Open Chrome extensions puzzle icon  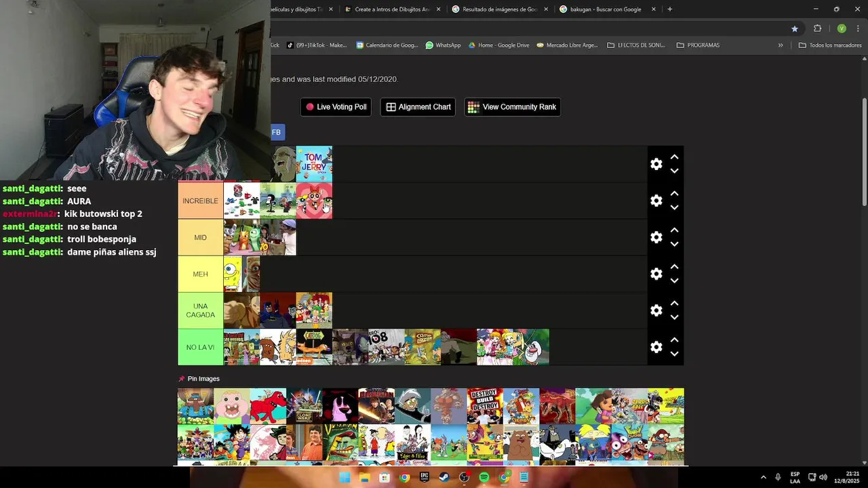click(x=817, y=28)
